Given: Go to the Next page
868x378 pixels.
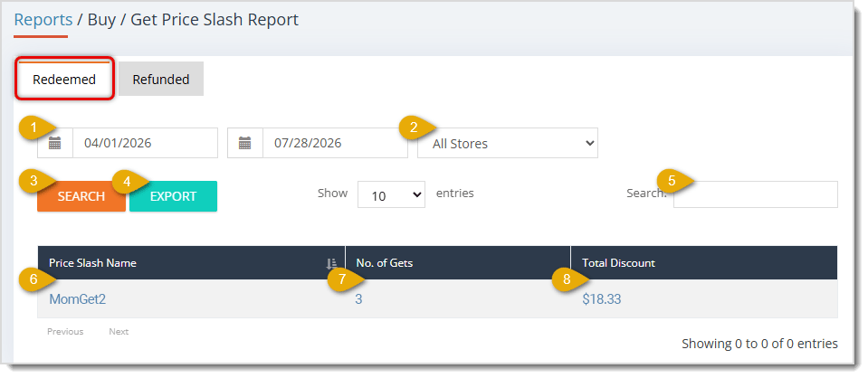Looking at the screenshot, I should tap(119, 332).
